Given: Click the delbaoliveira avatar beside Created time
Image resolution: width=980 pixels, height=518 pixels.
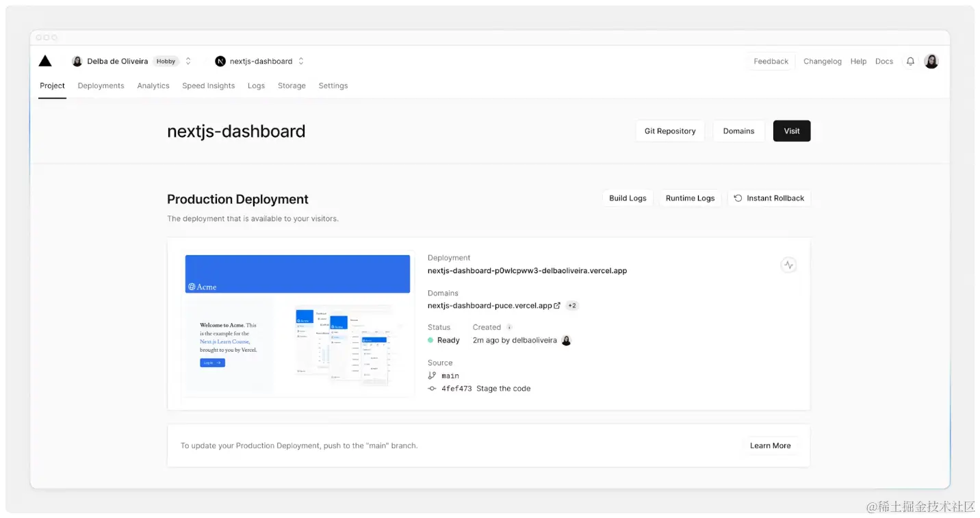Looking at the screenshot, I should [x=566, y=340].
